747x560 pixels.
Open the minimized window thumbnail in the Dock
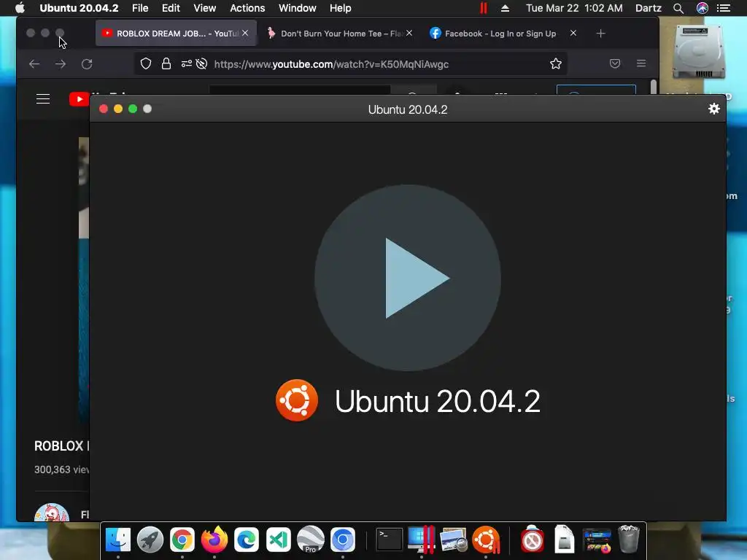[597, 540]
